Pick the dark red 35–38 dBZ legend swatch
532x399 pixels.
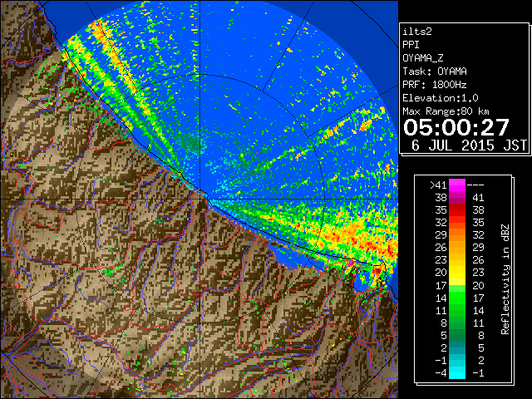tap(457, 209)
